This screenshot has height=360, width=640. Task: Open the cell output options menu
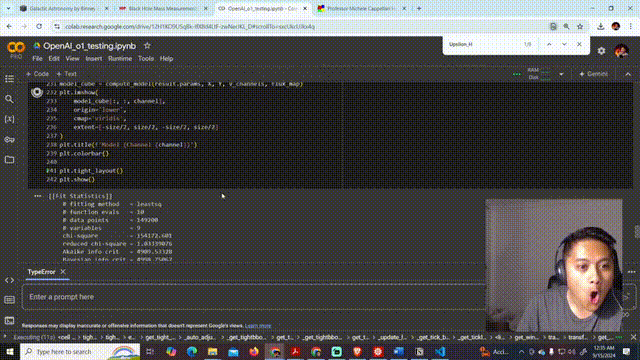[x=38, y=196]
